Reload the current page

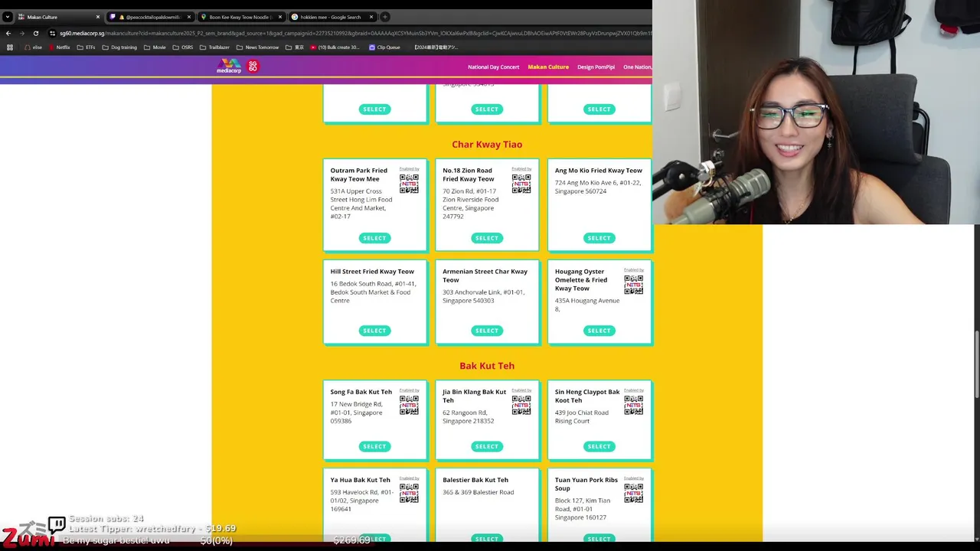pos(35,33)
